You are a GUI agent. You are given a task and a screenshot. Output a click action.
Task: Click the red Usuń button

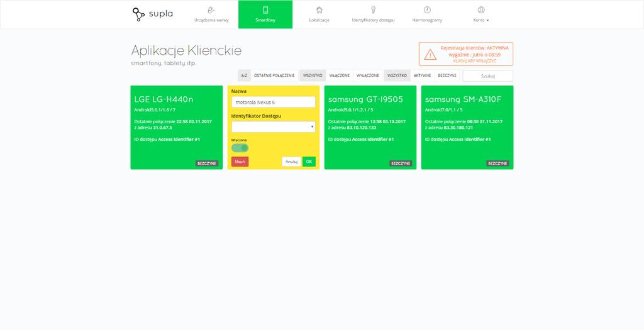point(240,162)
